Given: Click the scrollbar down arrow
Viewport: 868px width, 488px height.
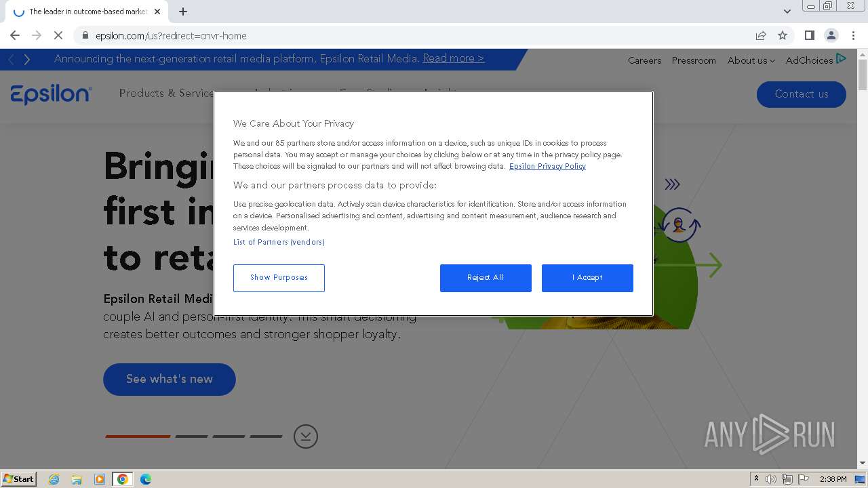Looking at the screenshot, I should click(863, 463).
